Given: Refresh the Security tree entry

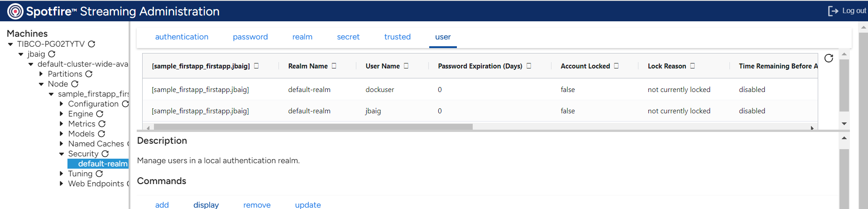Looking at the screenshot, I should (x=105, y=154).
